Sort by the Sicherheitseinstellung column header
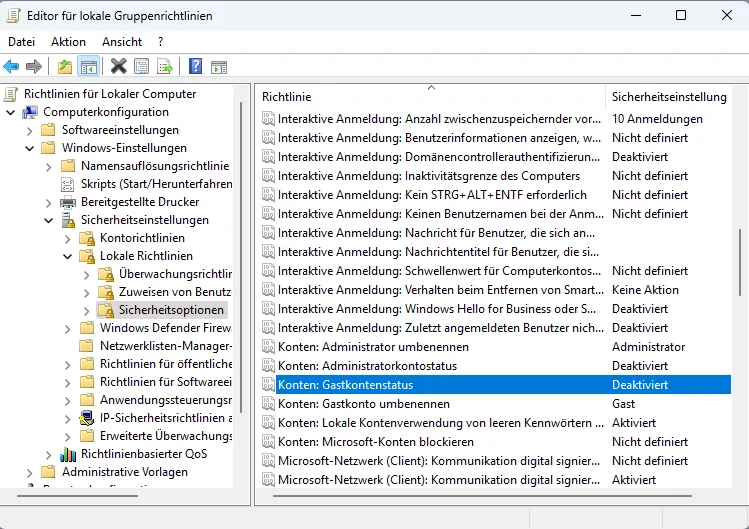 click(x=669, y=97)
